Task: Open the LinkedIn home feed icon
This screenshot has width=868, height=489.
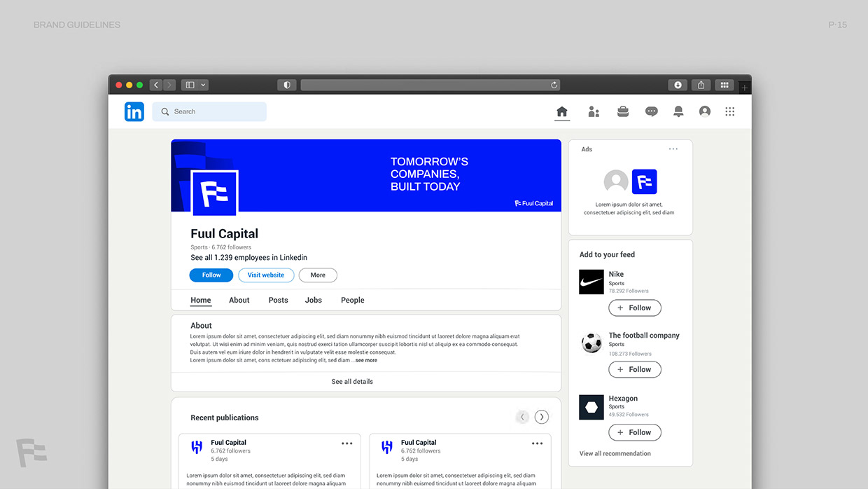Action: [561, 111]
